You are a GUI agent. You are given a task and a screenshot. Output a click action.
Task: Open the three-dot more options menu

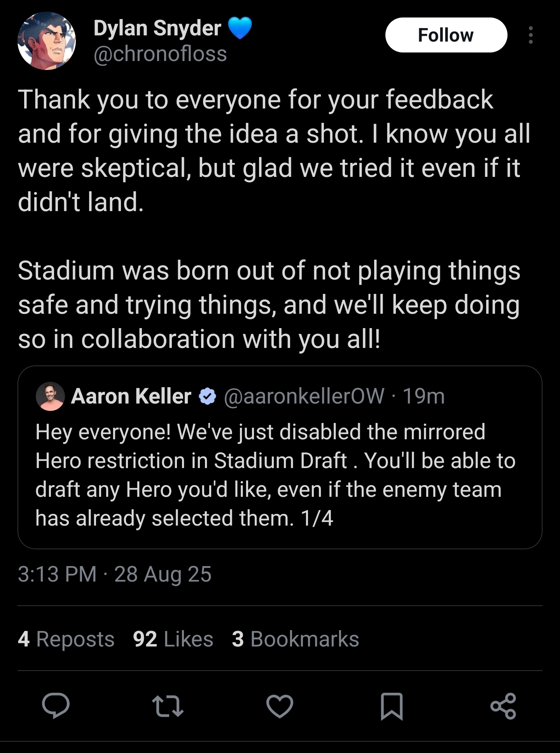(530, 35)
